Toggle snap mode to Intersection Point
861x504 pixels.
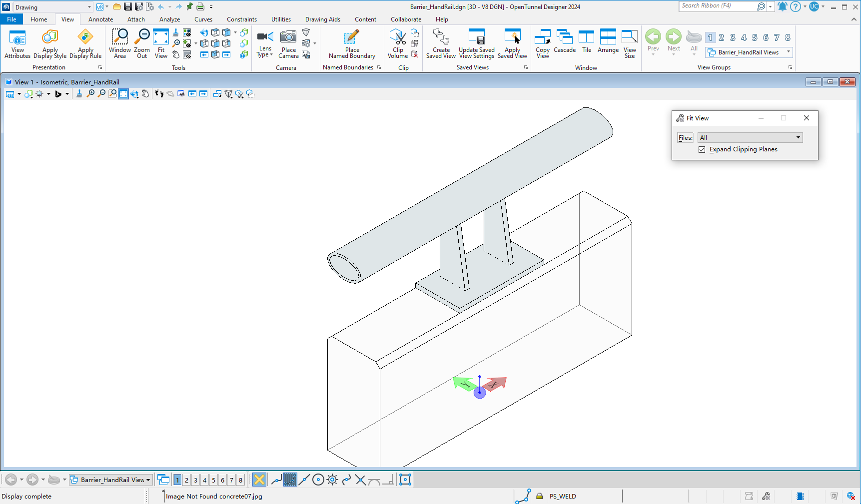361,480
